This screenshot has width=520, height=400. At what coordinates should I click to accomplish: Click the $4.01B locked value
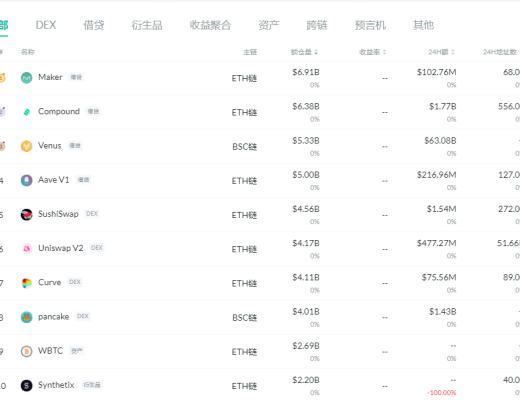pyautogui.click(x=306, y=312)
